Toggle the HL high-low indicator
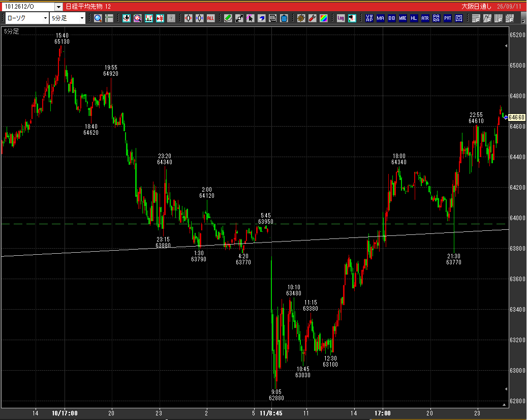The width and height of the screenshot is (527, 420). coord(414,18)
